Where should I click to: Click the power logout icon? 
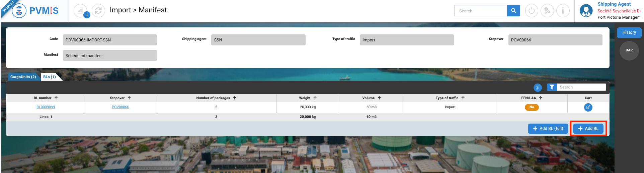[x=532, y=11]
